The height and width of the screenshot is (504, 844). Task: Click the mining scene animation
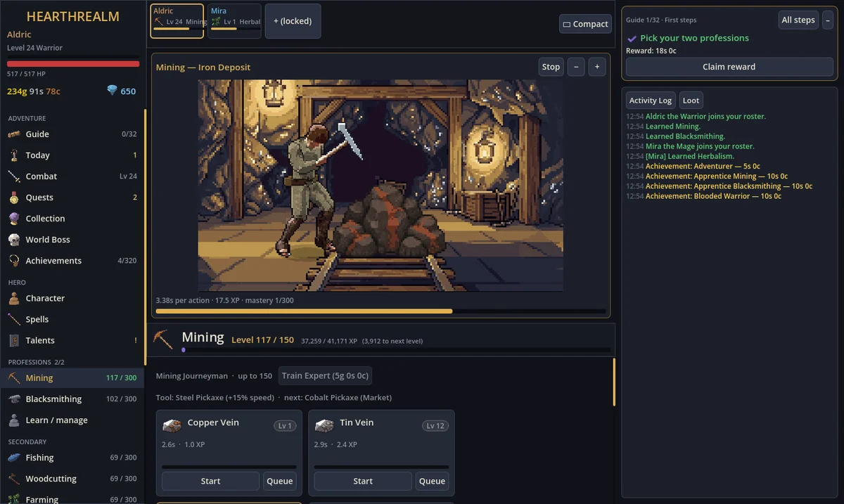[x=381, y=185]
